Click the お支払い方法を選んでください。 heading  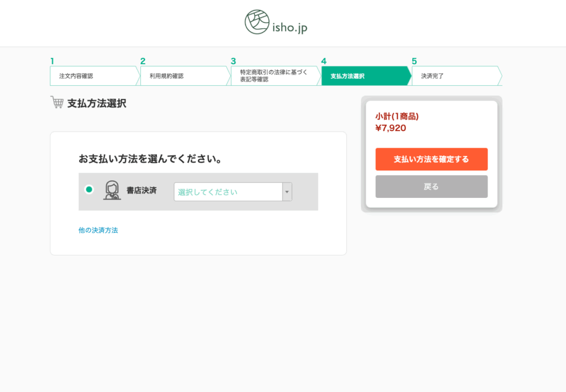[x=150, y=159]
